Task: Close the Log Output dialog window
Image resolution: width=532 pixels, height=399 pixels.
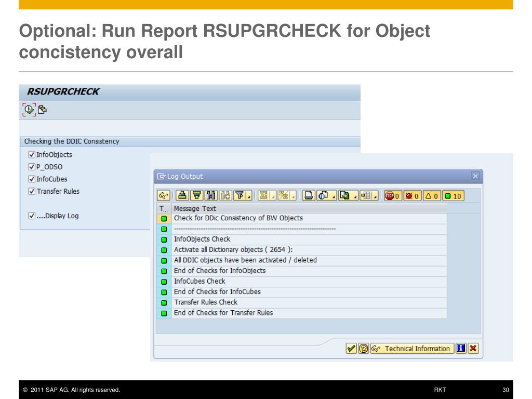Action: pyautogui.click(x=475, y=176)
